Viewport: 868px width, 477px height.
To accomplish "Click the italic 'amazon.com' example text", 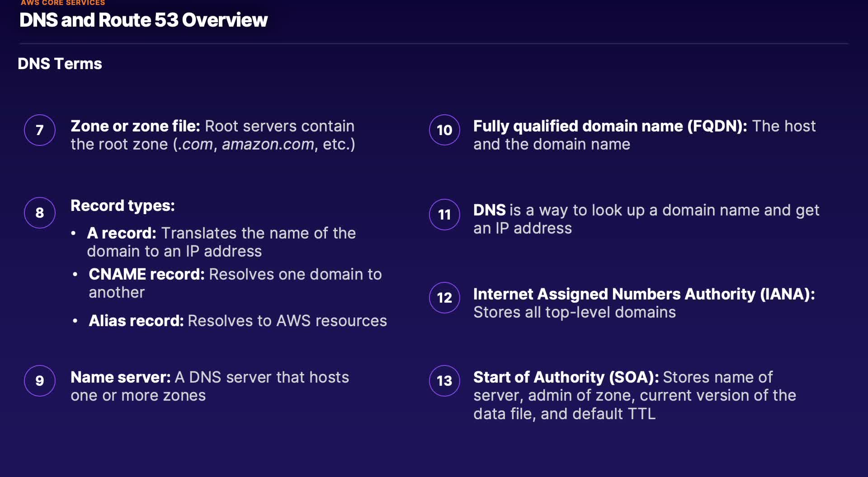I will point(268,144).
